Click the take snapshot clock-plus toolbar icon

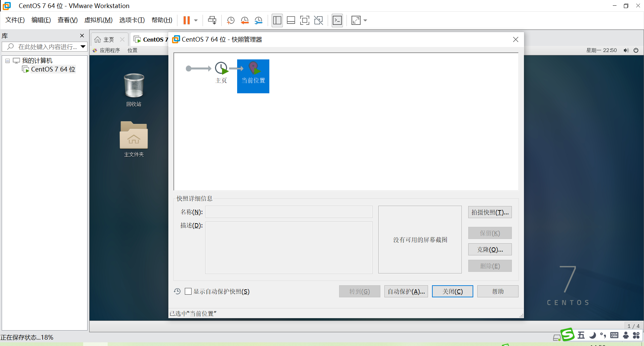pos(230,20)
